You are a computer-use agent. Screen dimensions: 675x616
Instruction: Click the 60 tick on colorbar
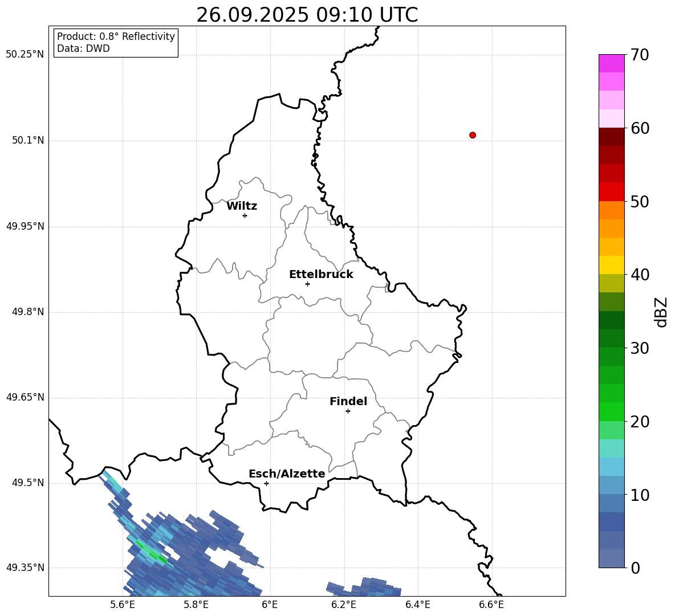click(x=640, y=128)
